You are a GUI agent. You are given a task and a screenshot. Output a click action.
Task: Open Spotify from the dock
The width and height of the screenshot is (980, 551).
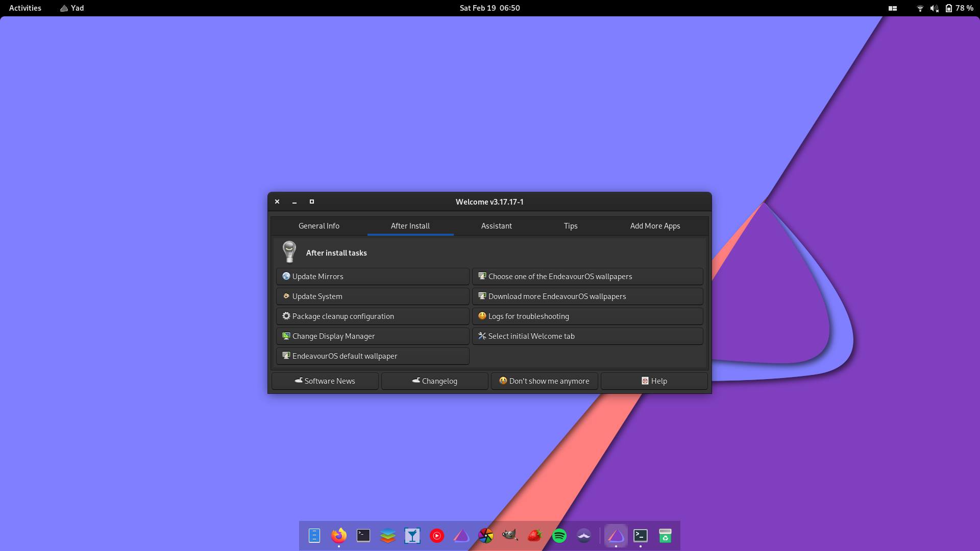point(559,536)
